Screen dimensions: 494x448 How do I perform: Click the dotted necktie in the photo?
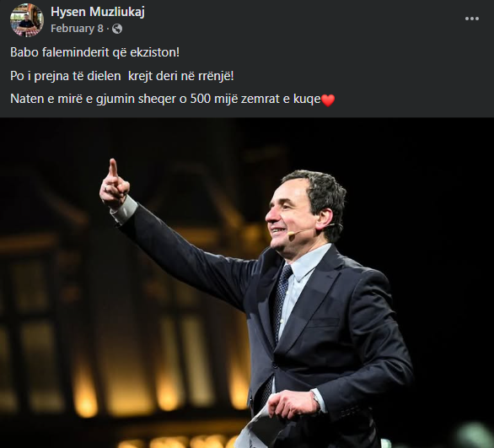tap(281, 300)
